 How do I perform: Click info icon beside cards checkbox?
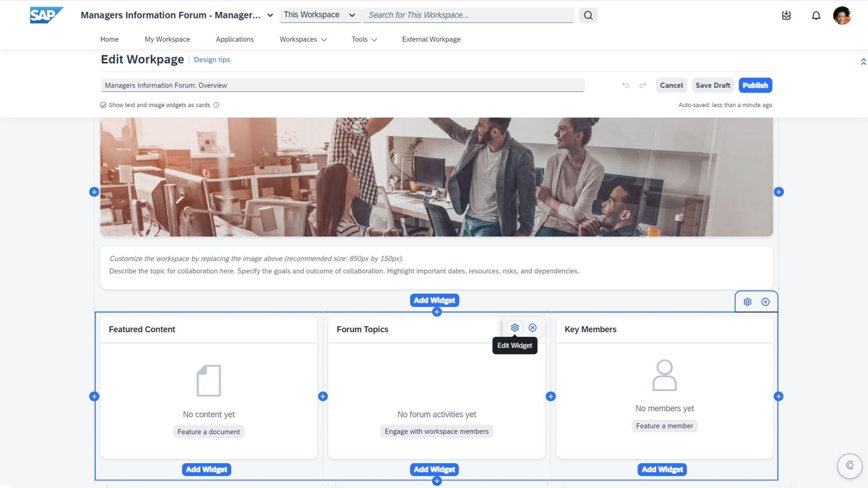click(x=216, y=105)
